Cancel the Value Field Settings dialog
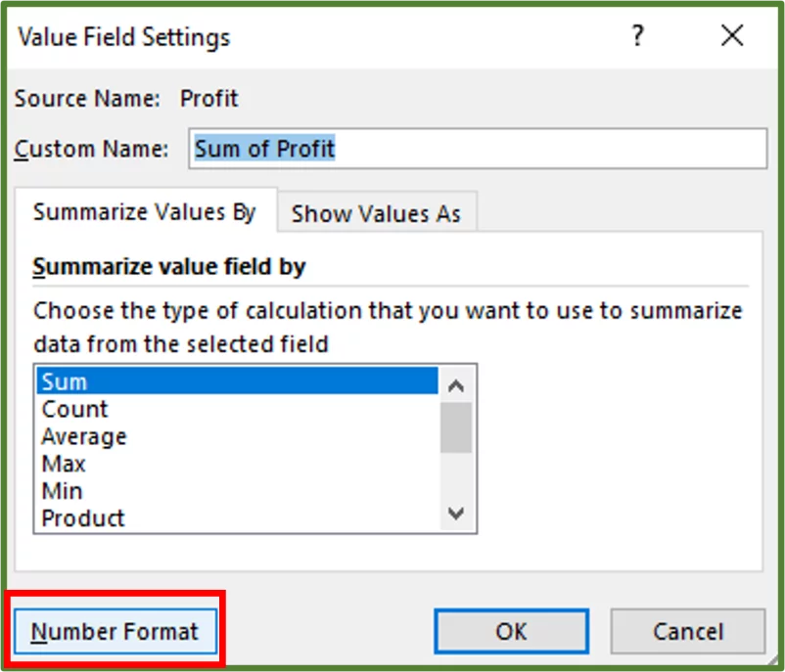The height and width of the screenshot is (672, 785). (688, 632)
